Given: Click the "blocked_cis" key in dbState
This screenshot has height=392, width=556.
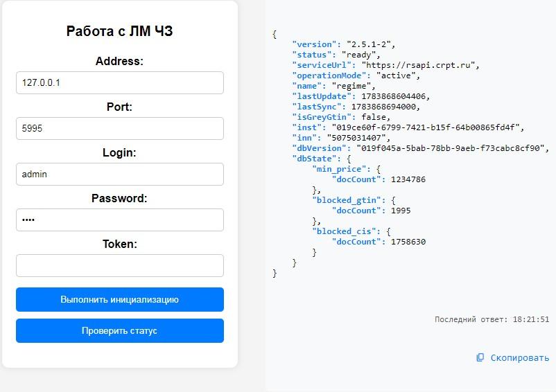Looking at the screenshot, I should [344, 231].
